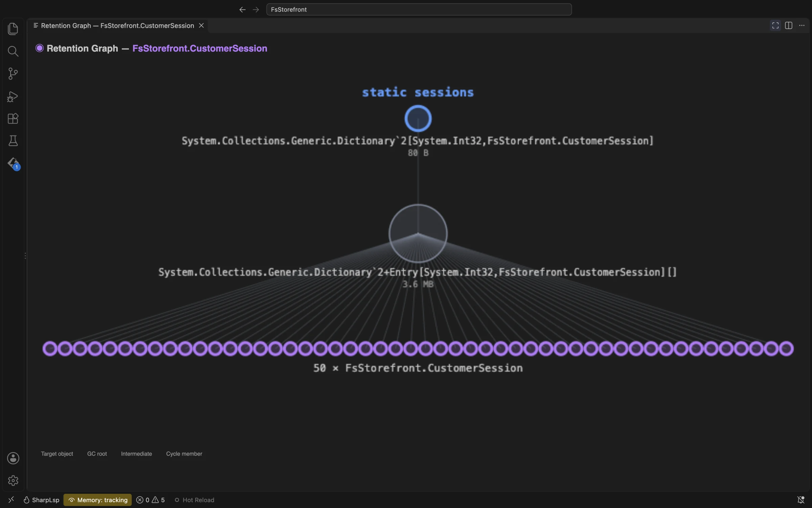Click the remote window status icon

pyautogui.click(x=11, y=500)
